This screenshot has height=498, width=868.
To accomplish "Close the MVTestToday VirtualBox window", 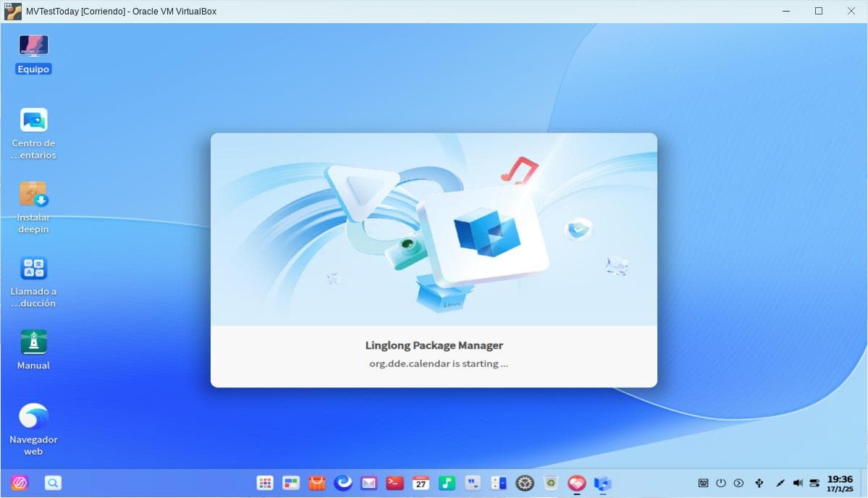I will (851, 11).
